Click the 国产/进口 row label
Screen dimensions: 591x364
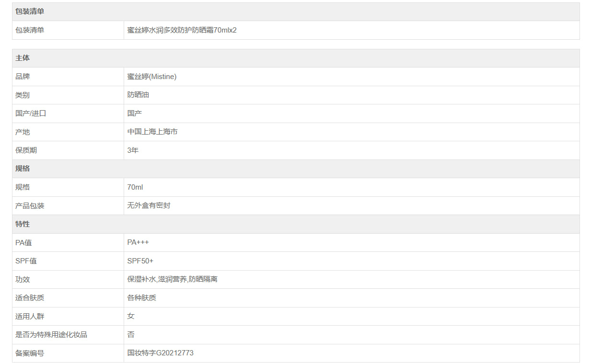click(31, 114)
